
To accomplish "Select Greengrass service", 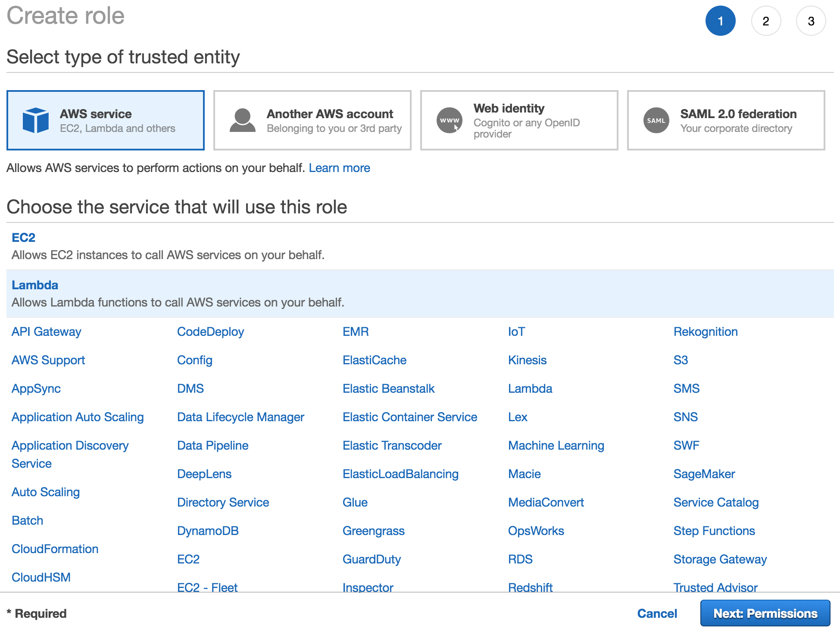I will point(373,531).
